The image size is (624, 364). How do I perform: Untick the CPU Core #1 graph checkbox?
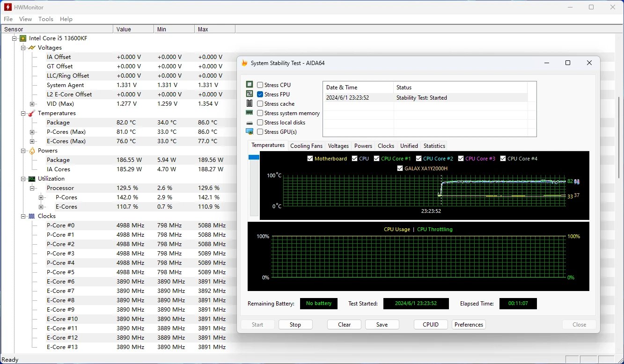pyautogui.click(x=376, y=159)
